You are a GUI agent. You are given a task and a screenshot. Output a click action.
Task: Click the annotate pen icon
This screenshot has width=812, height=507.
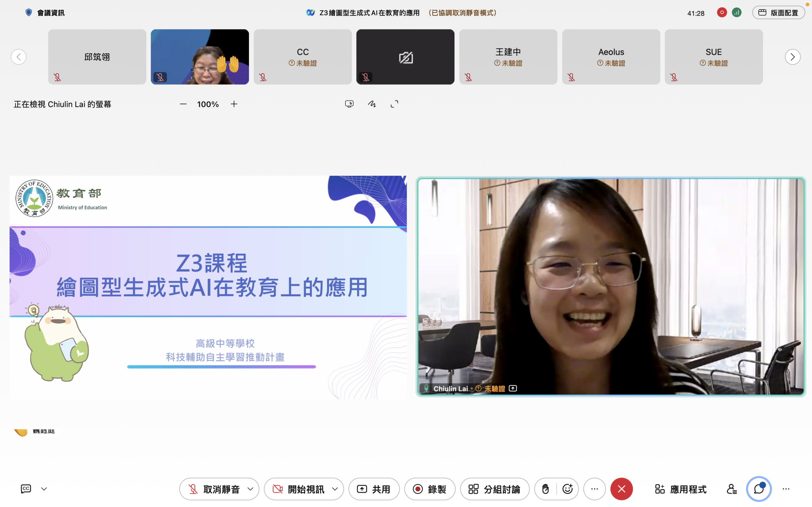372,104
